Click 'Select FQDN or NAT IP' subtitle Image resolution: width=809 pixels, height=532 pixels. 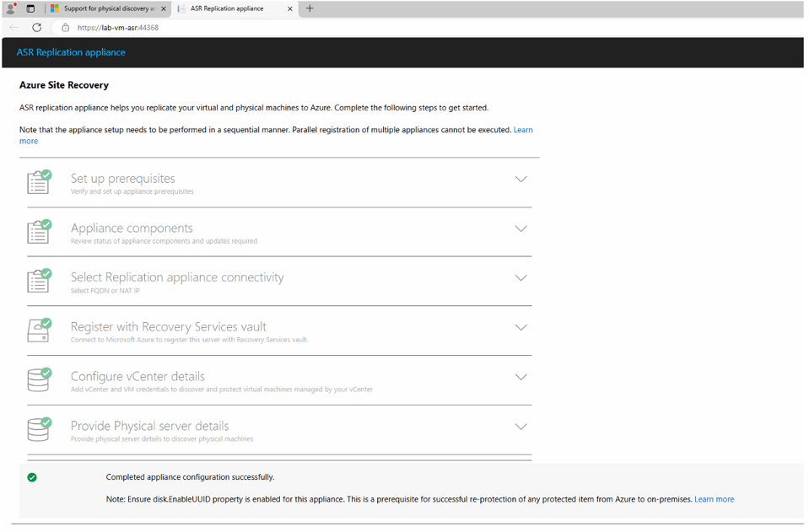(105, 291)
